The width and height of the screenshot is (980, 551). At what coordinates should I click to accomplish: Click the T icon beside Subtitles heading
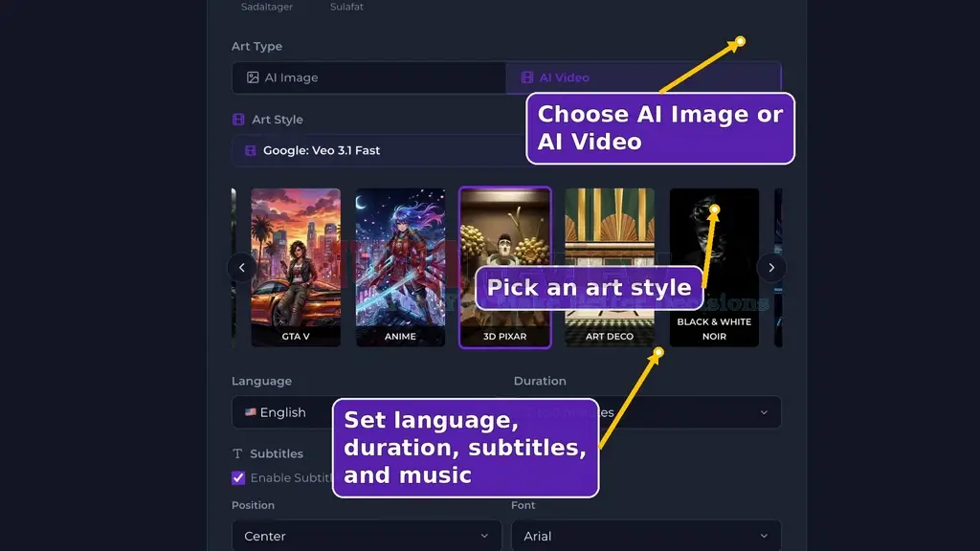click(237, 453)
